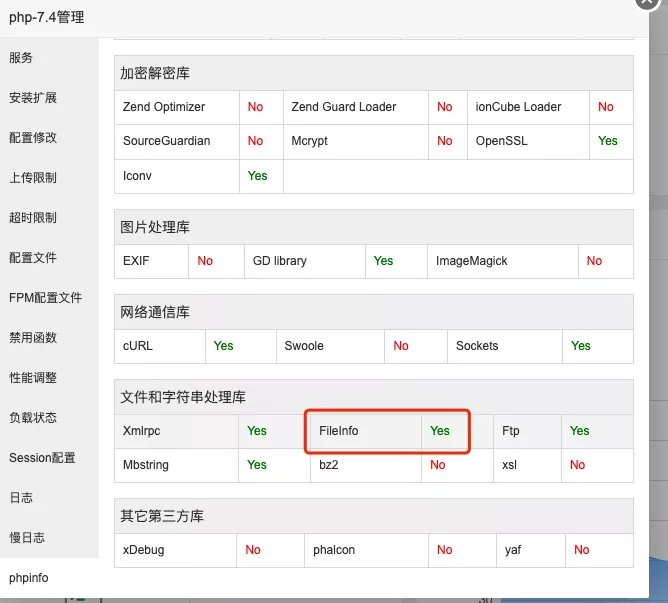Click the ionCube Loader cell

tap(528, 107)
